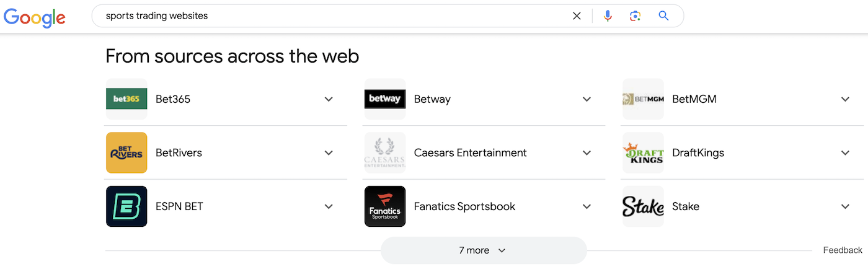This screenshot has width=868, height=269.
Task: Start a voice search with microphone
Action: pyautogui.click(x=608, y=16)
